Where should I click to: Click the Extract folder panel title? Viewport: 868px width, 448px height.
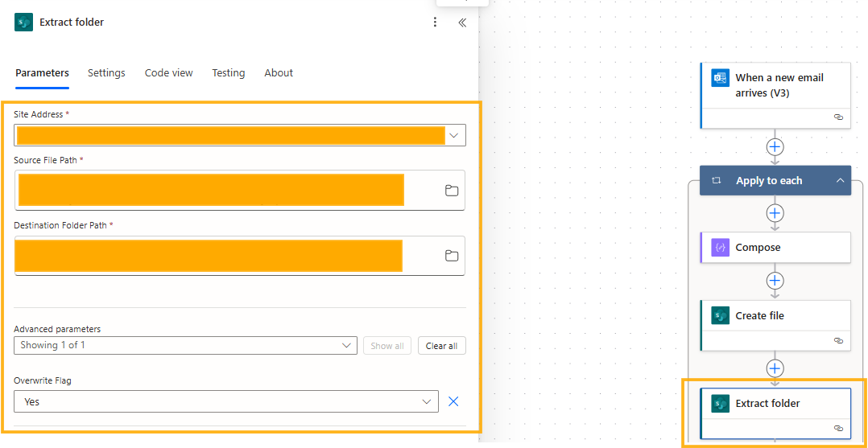click(x=72, y=23)
